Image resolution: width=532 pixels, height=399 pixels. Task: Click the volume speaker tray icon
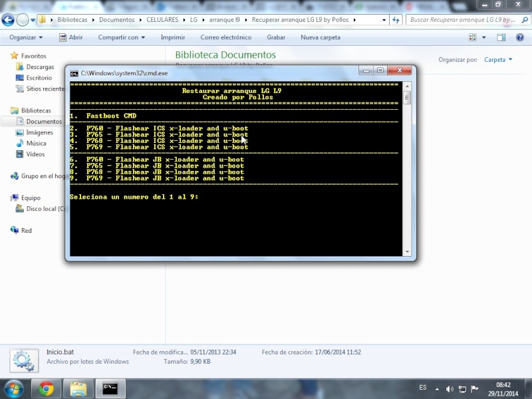click(x=450, y=389)
